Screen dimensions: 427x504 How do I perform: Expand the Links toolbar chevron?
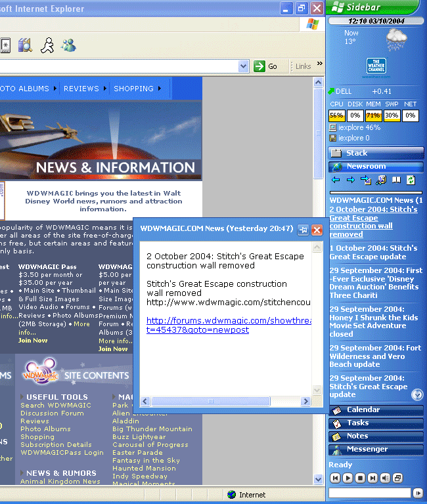coord(320,64)
